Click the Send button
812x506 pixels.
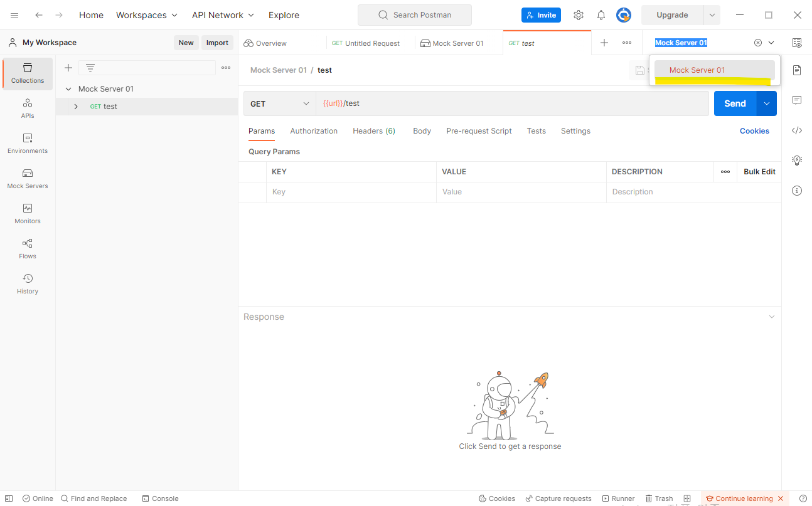735,103
